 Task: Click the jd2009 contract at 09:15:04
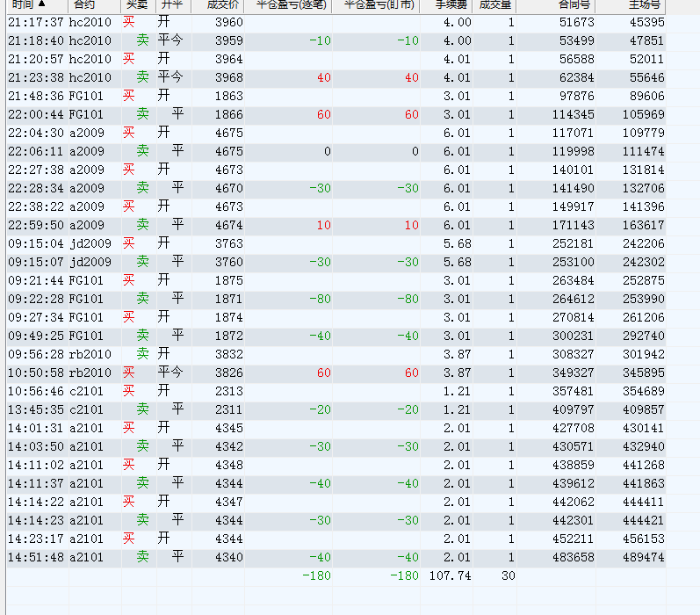(x=90, y=243)
